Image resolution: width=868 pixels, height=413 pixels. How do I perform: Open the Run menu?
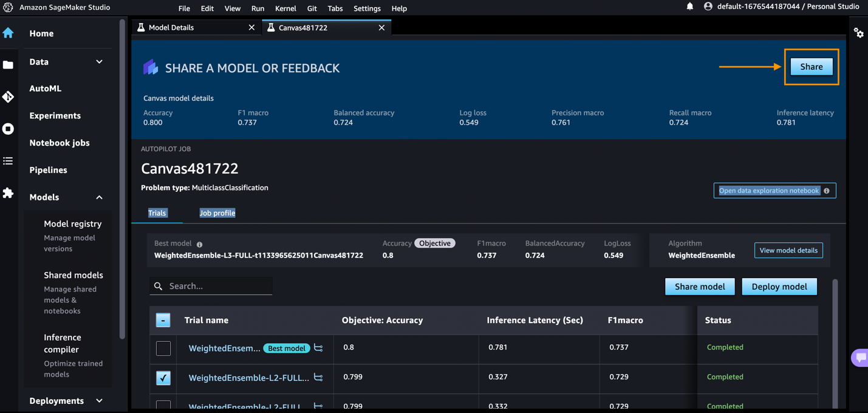(x=258, y=9)
